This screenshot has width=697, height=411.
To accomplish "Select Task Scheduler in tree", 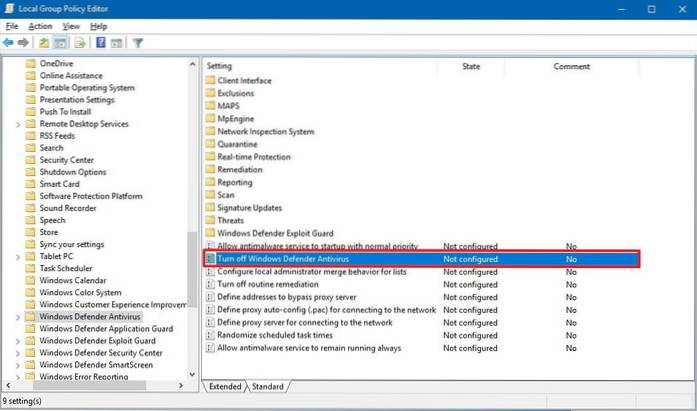I will [66, 268].
